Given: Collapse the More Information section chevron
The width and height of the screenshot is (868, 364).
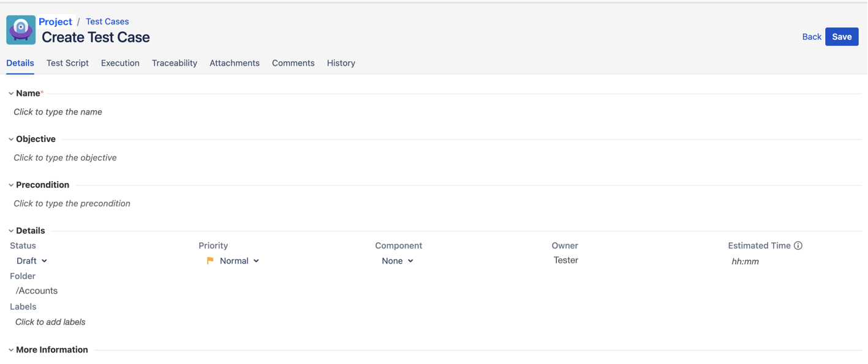Looking at the screenshot, I should tap(11, 350).
